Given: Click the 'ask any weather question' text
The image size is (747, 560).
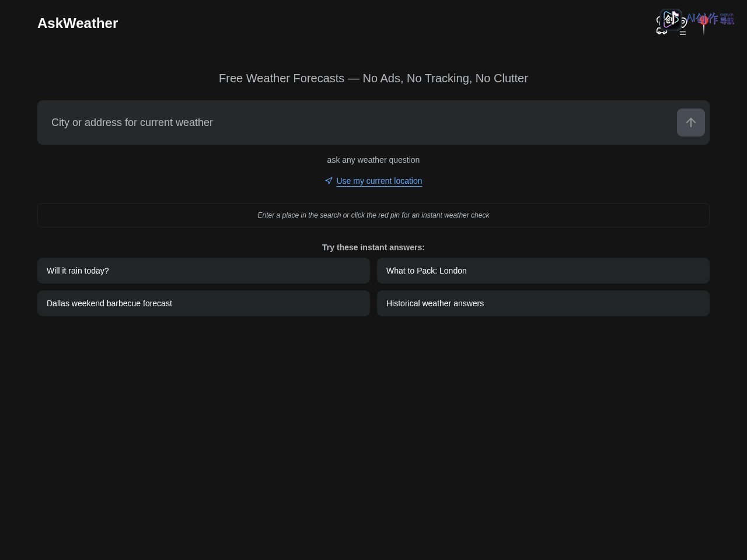Looking at the screenshot, I should tap(373, 160).
